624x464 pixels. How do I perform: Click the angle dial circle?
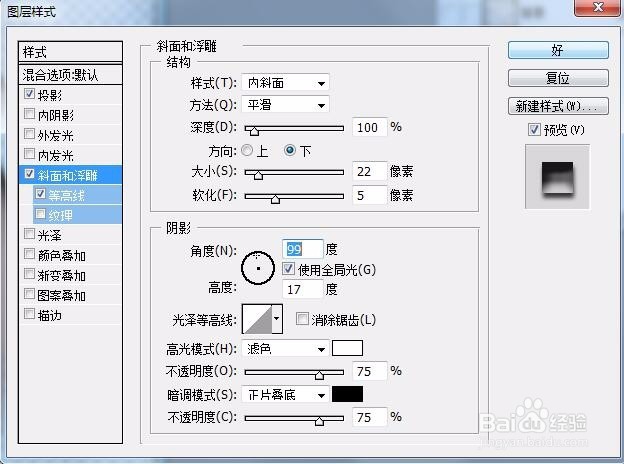click(258, 268)
